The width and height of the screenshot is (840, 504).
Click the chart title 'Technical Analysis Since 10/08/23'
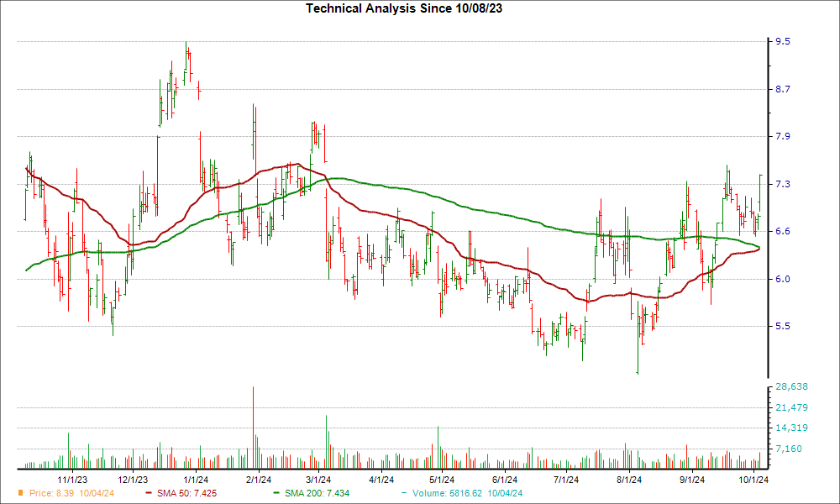[x=404, y=8]
